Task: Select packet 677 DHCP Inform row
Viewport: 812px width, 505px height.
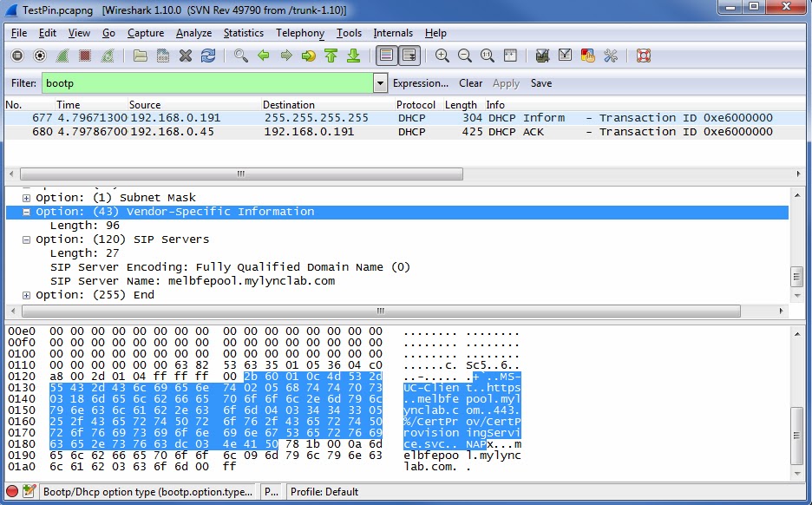Action: pyautogui.click(x=404, y=118)
